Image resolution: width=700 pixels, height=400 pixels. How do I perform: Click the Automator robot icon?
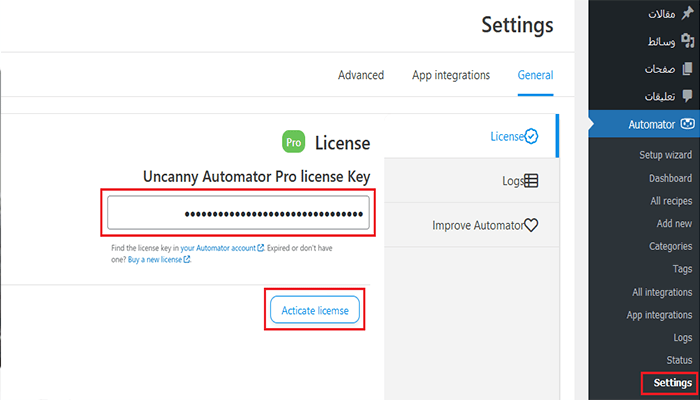click(688, 124)
